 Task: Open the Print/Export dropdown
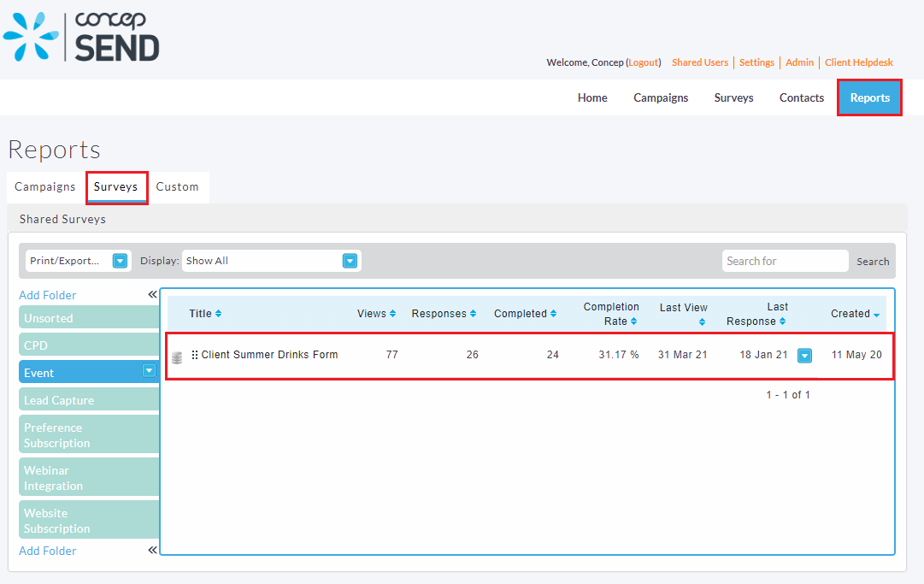tap(121, 261)
